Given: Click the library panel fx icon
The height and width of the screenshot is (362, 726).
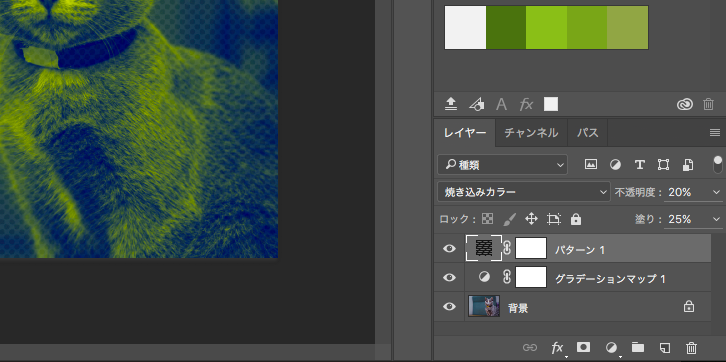Looking at the screenshot, I should coord(526,104).
